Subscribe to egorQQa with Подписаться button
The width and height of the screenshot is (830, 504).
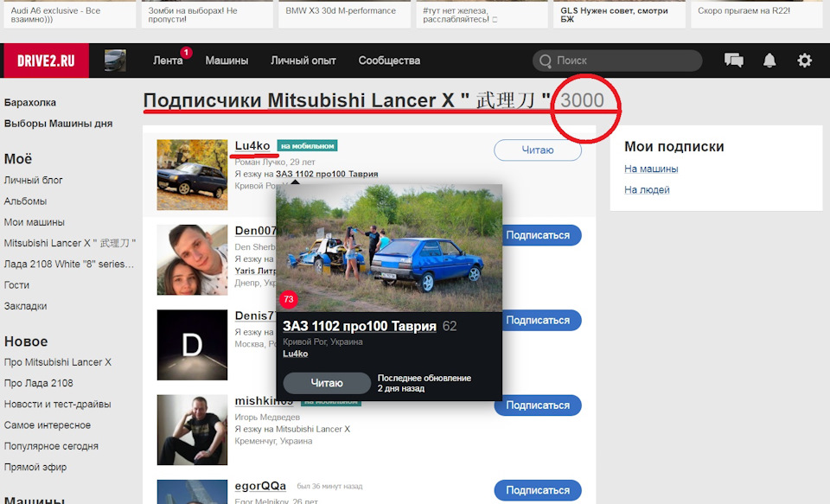coord(538,490)
